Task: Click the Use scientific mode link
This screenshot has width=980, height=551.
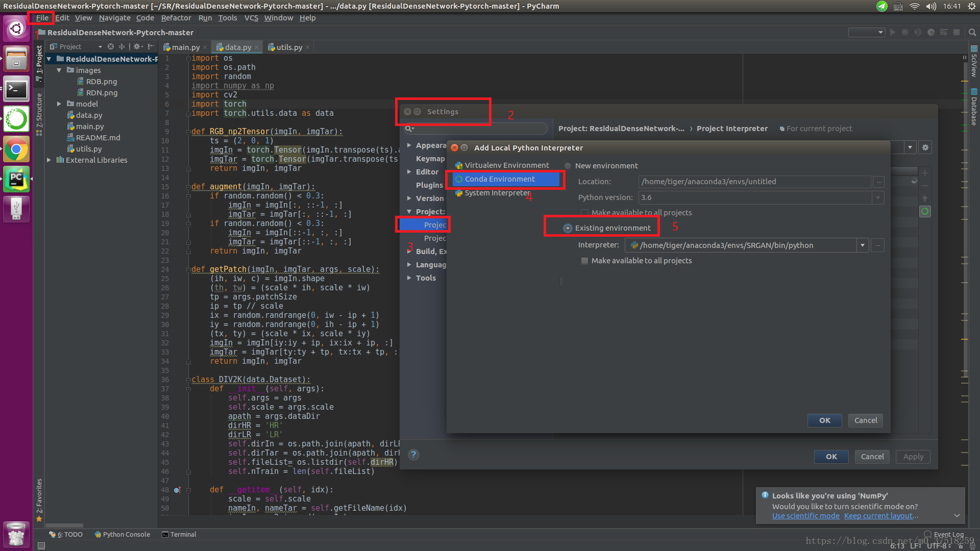Action: pos(805,516)
